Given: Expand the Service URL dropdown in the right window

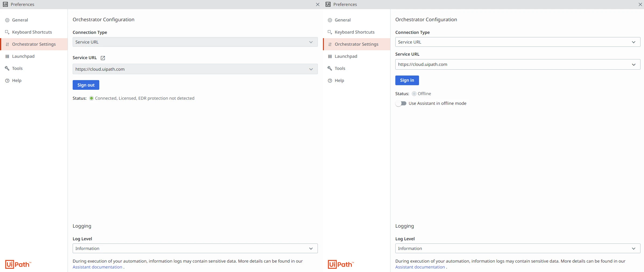Looking at the screenshot, I should pyautogui.click(x=518, y=65).
